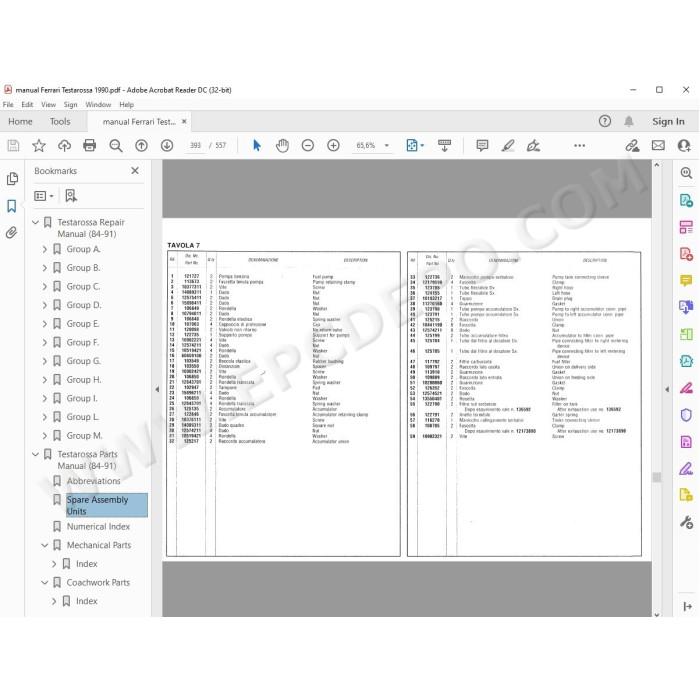Open the Window menu
The width and height of the screenshot is (700, 700).
click(98, 104)
